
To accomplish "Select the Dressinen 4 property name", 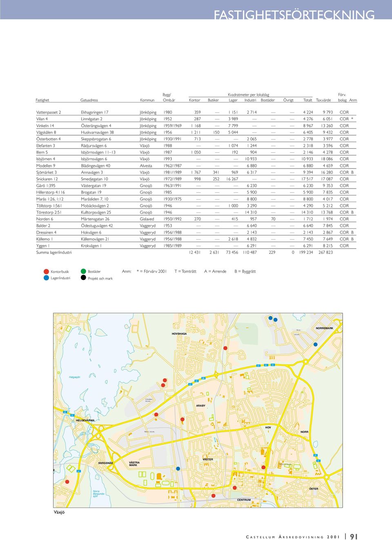I will click(x=47, y=232).
